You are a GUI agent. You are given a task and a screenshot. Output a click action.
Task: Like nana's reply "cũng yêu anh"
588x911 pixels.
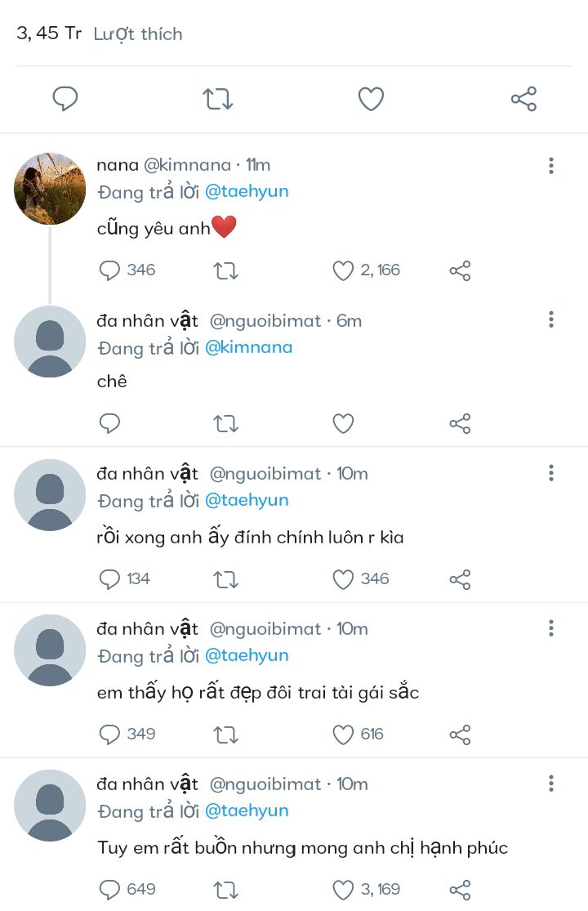click(x=344, y=270)
